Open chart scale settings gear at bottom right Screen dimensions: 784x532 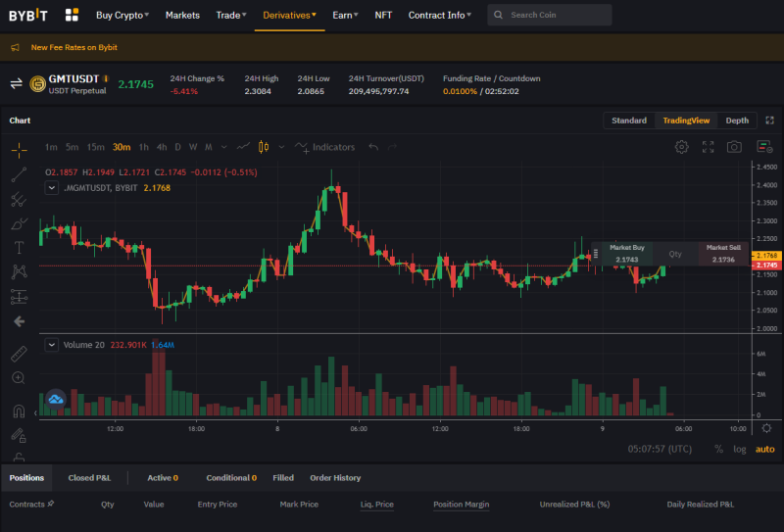[x=766, y=428]
